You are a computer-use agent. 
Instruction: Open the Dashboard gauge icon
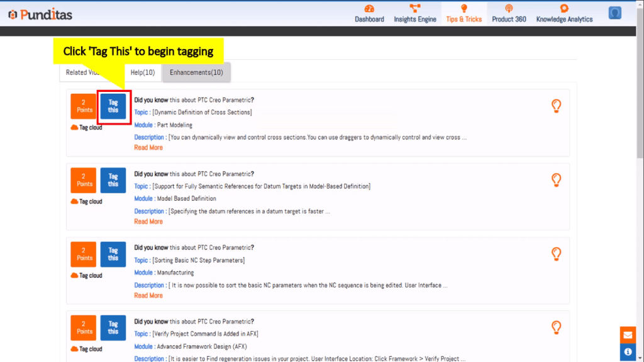pos(369,9)
